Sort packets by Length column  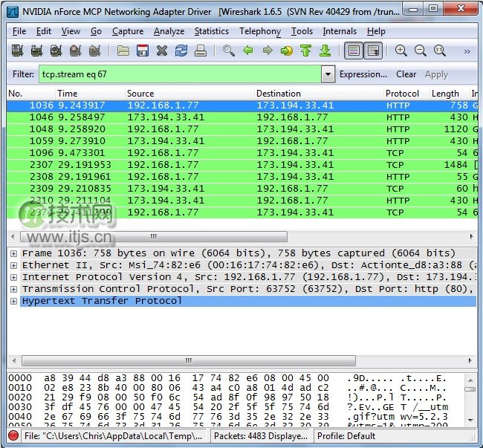pos(450,94)
